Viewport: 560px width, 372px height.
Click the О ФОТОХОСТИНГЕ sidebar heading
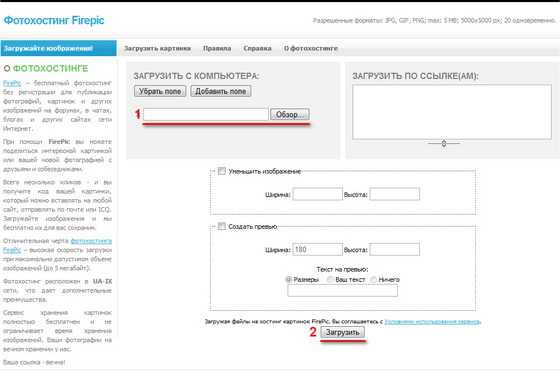point(46,68)
